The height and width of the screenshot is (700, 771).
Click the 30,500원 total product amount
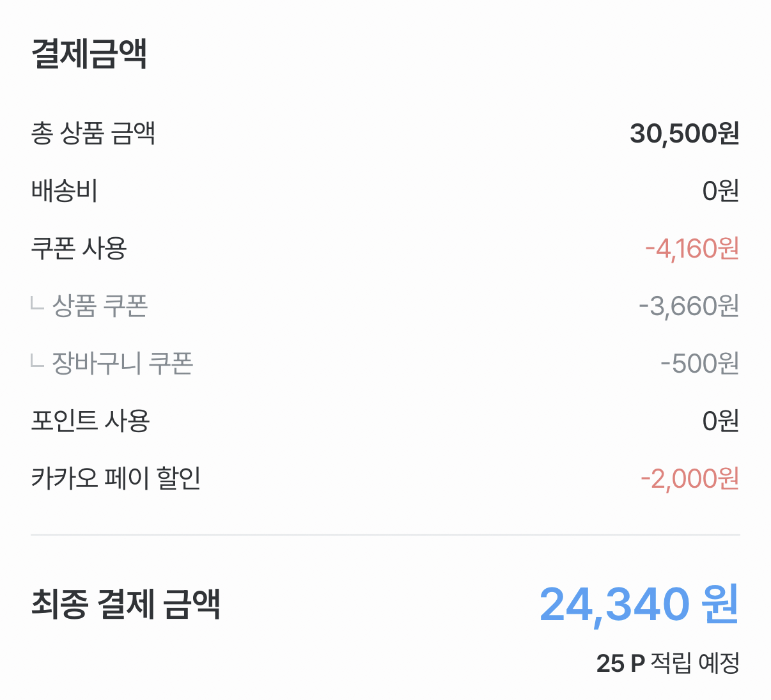[x=684, y=133]
